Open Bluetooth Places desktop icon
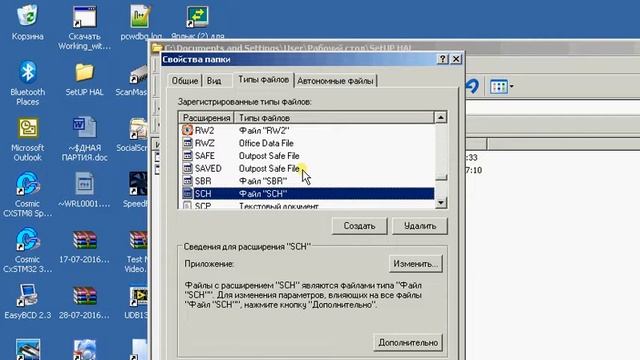The width and height of the screenshot is (640, 360). [27, 72]
